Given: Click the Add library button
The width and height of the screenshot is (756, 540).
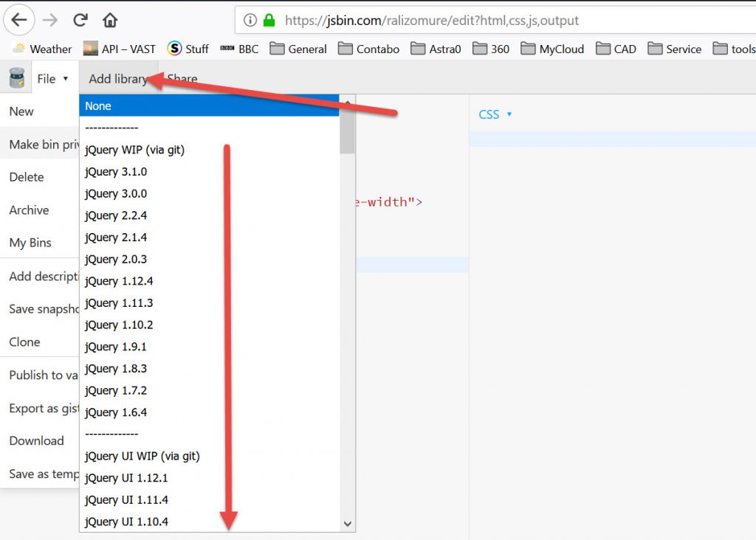Looking at the screenshot, I should coord(117,78).
